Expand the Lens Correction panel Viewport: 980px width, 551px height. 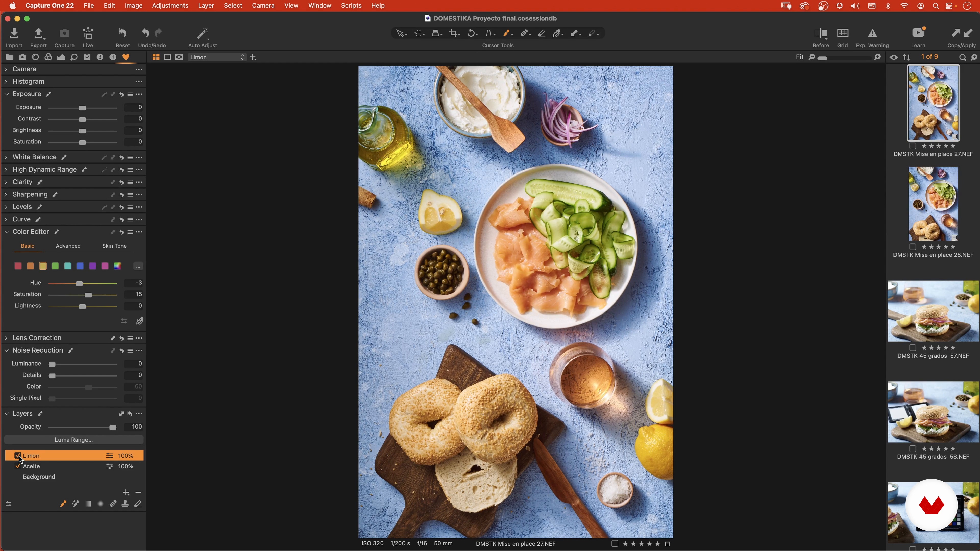[6, 338]
